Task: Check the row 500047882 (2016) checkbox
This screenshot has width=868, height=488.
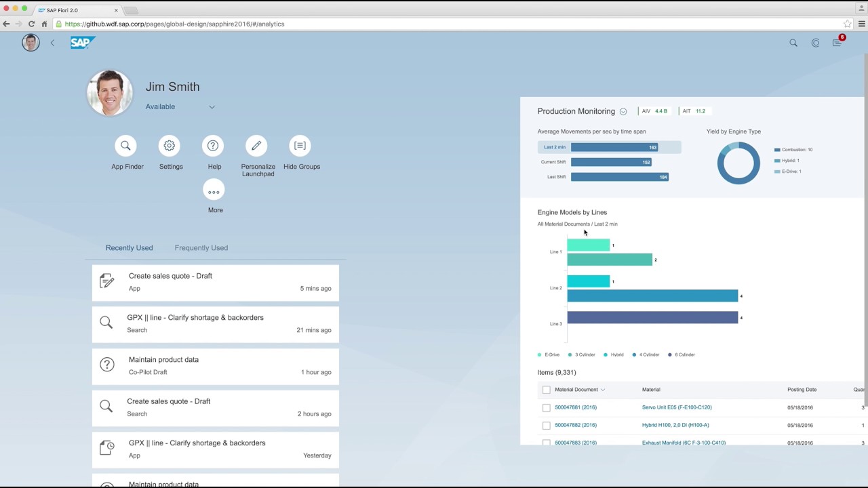Action: [x=547, y=426]
